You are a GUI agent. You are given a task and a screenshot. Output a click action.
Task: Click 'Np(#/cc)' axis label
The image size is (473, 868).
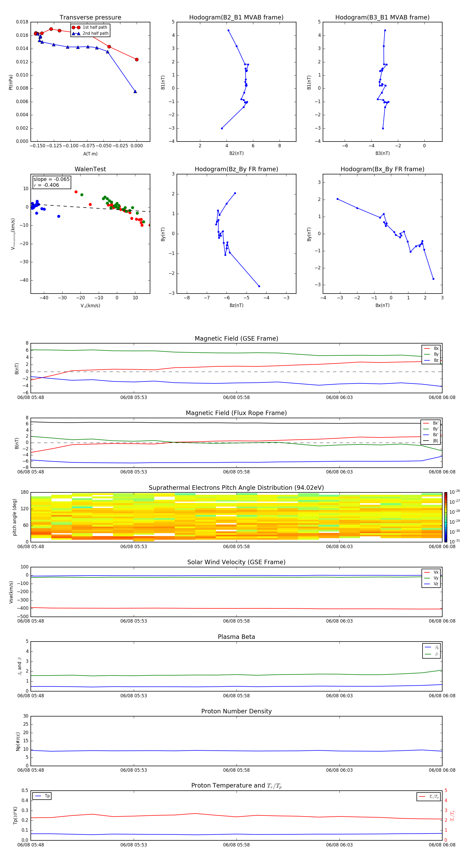18,741
